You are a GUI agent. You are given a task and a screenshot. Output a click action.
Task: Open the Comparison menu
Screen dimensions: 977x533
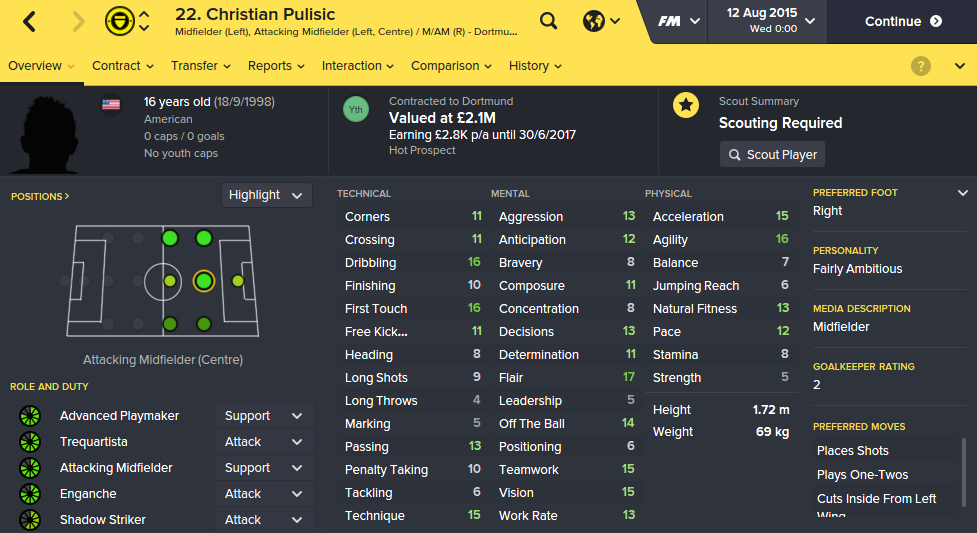[x=451, y=66]
